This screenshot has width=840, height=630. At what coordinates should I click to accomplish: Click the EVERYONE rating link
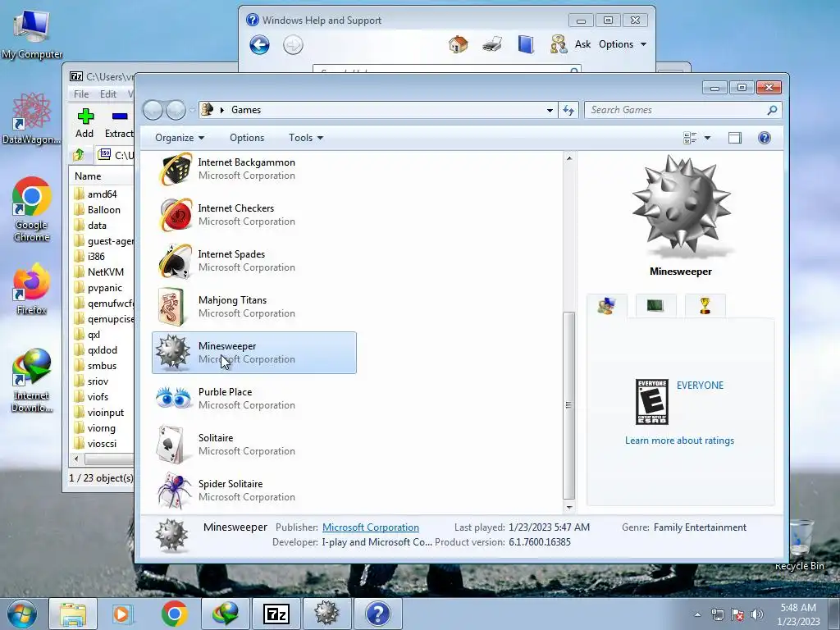point(700,386)
